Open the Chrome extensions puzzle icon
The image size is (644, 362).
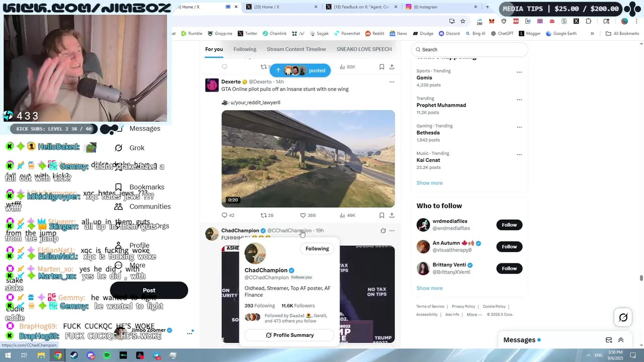tap(589, 21)
